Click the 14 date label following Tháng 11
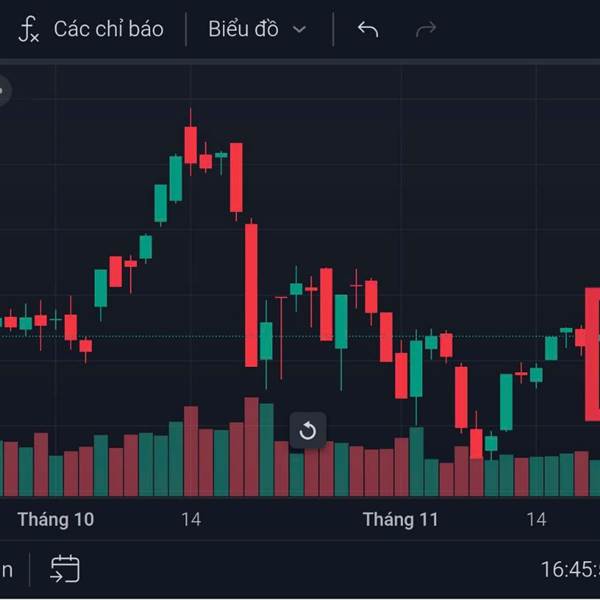Image resolution: width=600 pixels, height=600 pixels. (537, 520)
